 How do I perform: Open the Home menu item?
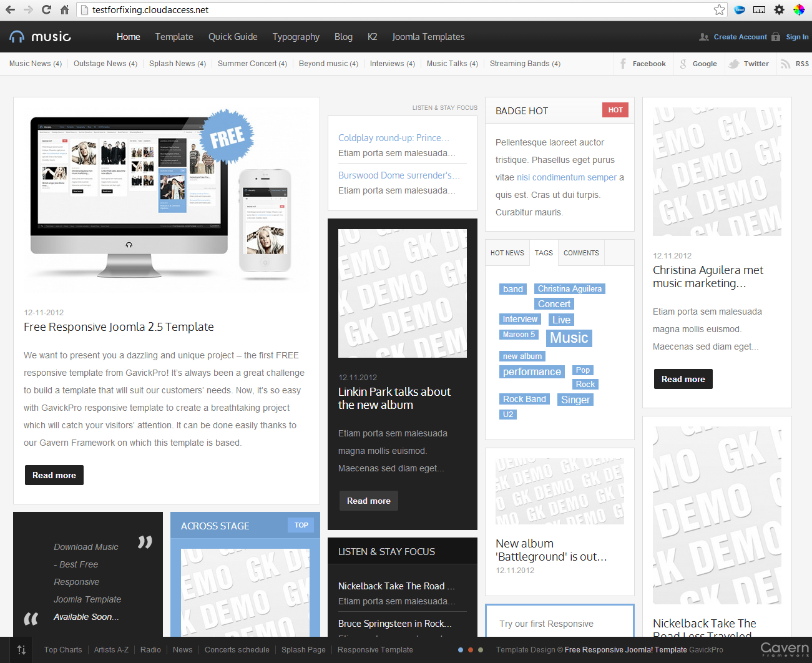[128, 37]
